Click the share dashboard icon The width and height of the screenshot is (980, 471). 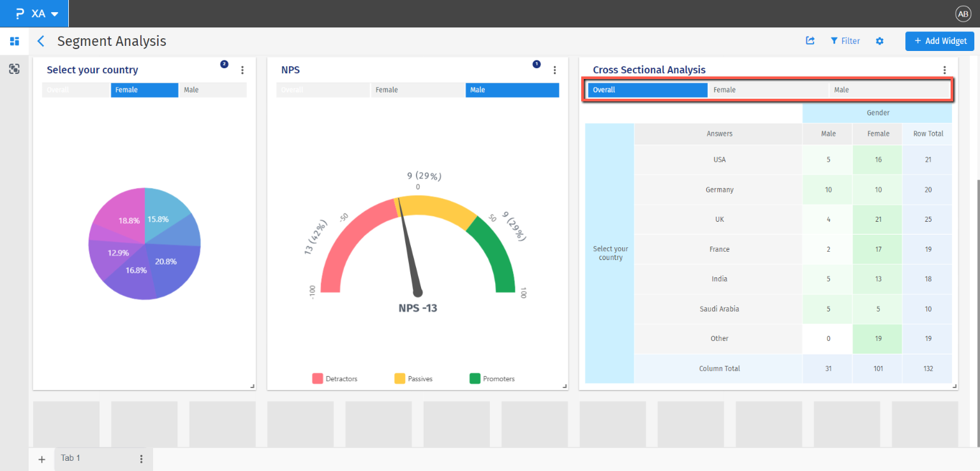click(x=810, y=41)
